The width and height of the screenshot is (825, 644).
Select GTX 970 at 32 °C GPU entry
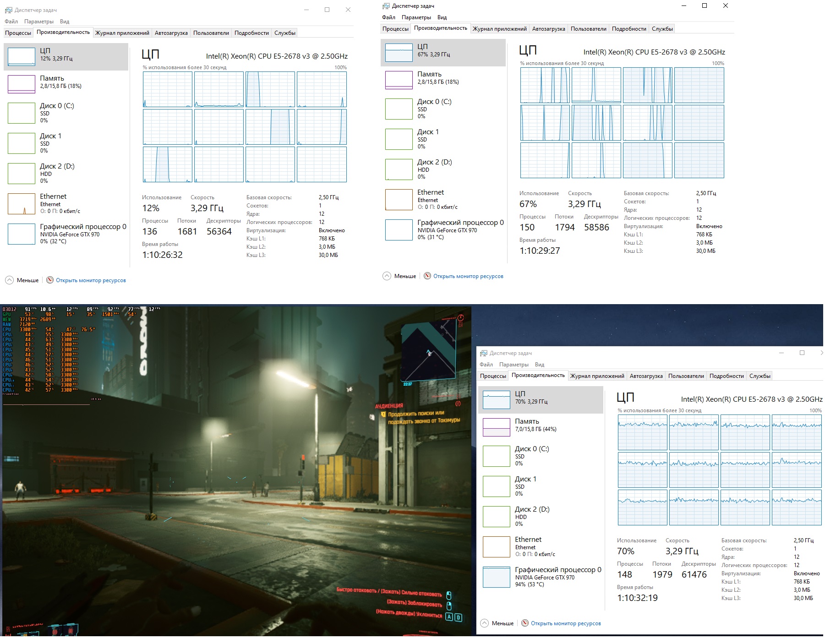coord(66,234)
